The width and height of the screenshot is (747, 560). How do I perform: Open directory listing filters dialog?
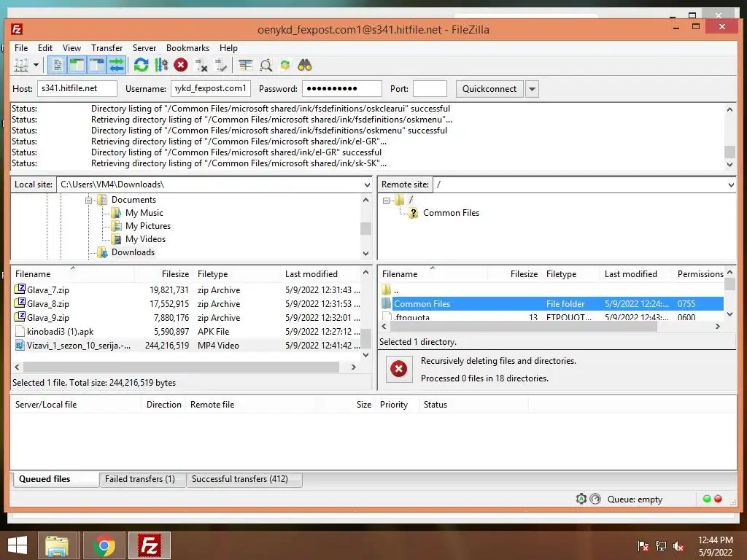click(x=245, y=65)
